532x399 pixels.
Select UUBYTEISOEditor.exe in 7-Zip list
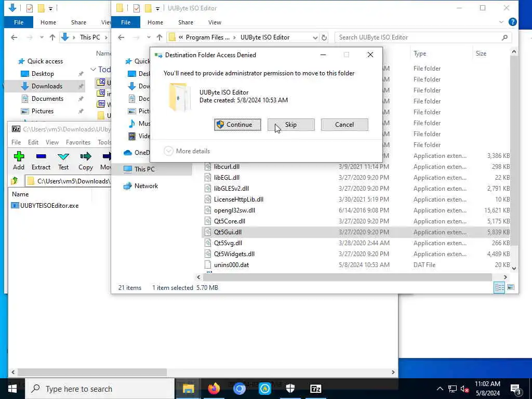45,206
